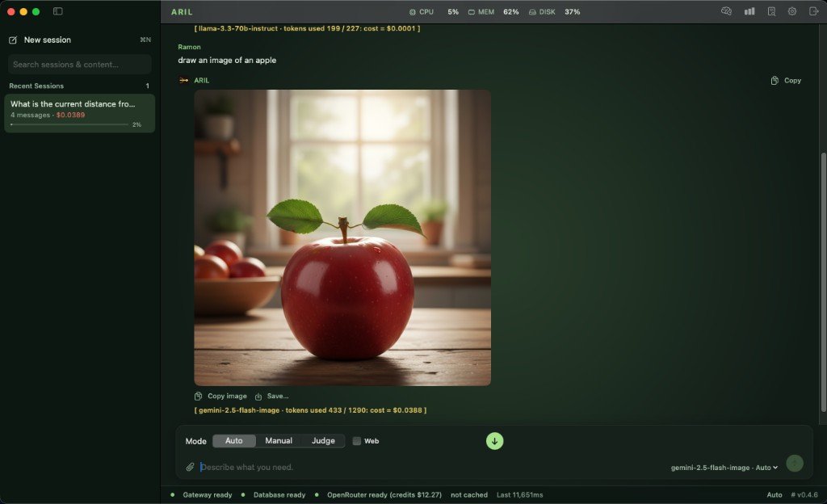Click the ARIL arrow avatar icon

[x=183, y=81]
